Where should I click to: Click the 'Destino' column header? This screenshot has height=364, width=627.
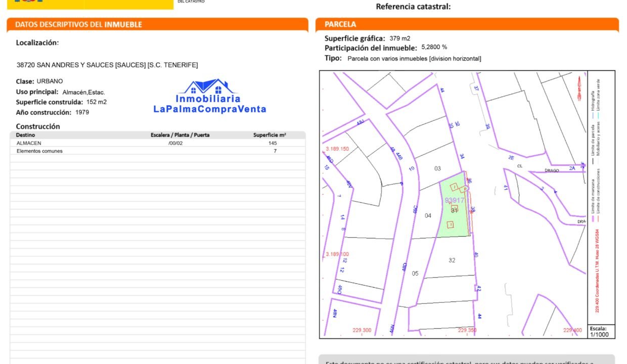[25, 135]
